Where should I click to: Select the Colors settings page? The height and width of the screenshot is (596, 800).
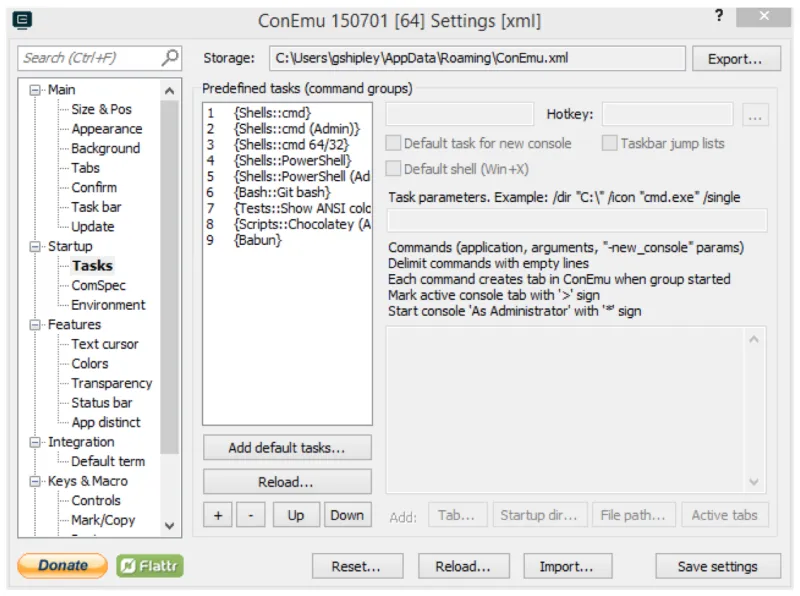pos(90,364)
